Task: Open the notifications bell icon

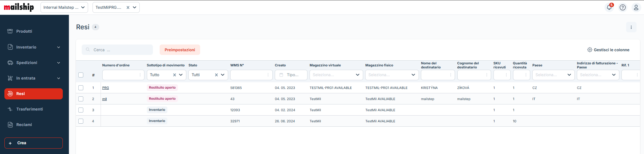Action: click(609, 7)
